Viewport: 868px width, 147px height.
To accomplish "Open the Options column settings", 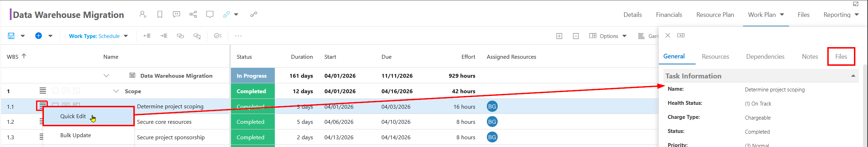I will point(604,36).
